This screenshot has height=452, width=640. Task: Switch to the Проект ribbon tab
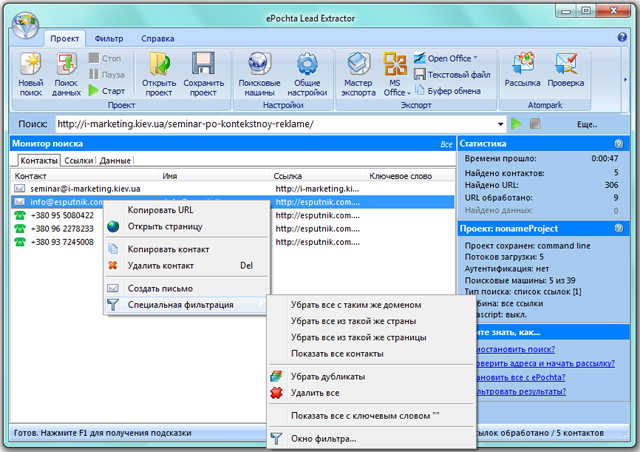click(x=64, y=39)
